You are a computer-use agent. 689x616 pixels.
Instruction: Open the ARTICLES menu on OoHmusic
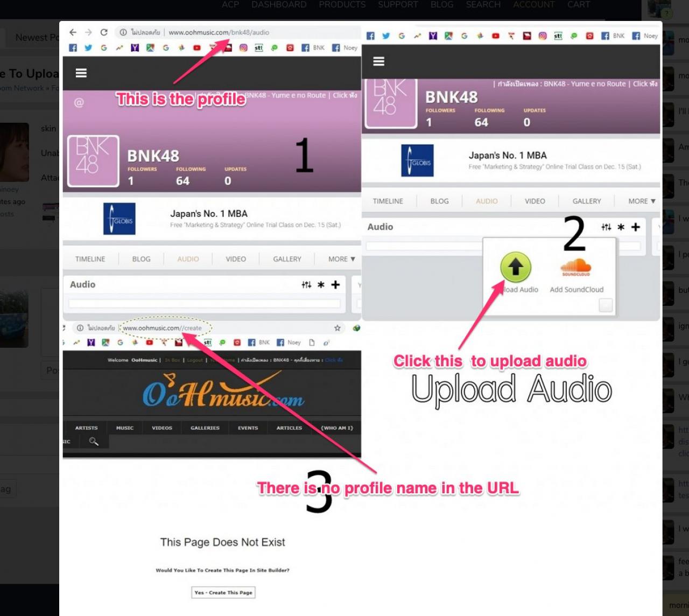tap(290, 428)
